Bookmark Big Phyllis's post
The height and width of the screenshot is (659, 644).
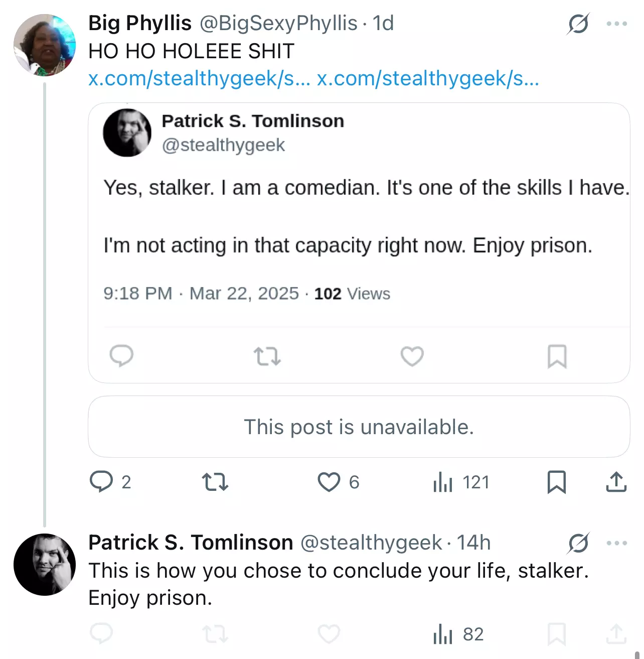[x=557, y=482]
